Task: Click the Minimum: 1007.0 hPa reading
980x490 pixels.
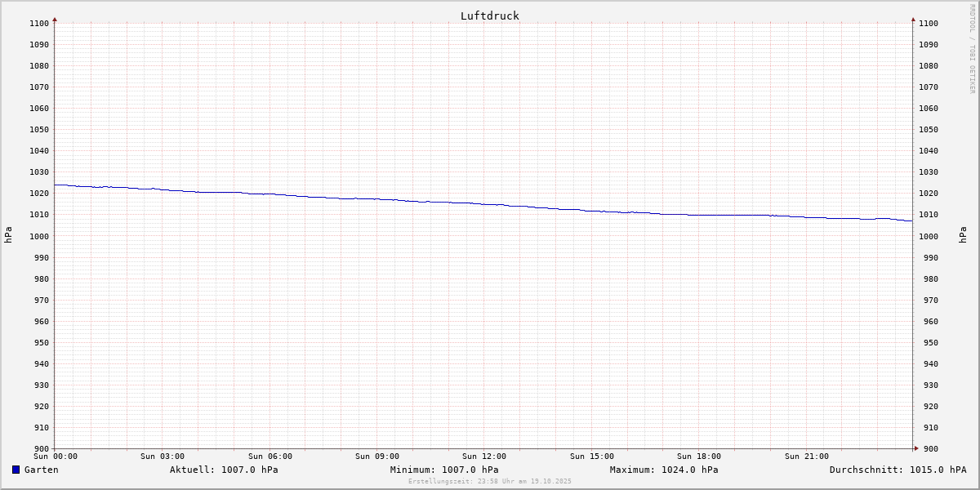Action: pyautogui.click(x=444, y=470)
